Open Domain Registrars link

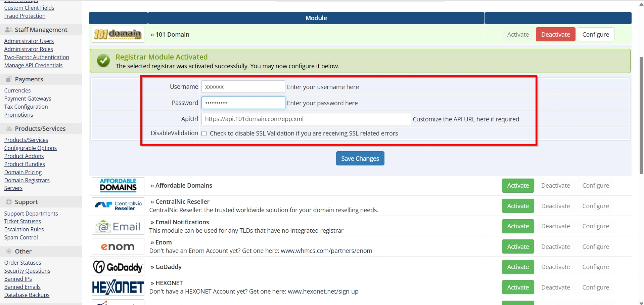[27, 180]
